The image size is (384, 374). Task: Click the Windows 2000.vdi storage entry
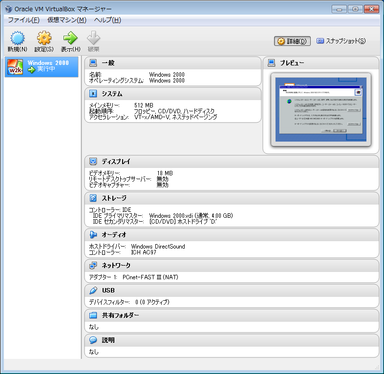tap(191, 216)
